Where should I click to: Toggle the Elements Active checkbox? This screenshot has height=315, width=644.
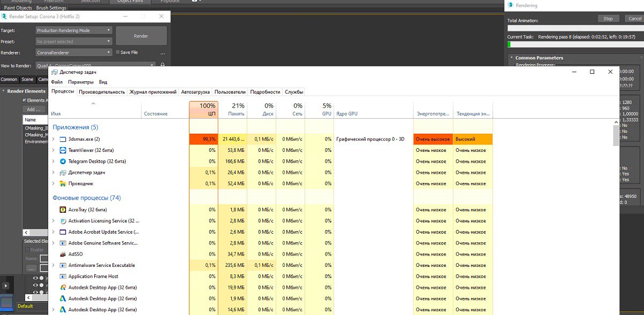point(24,100)
